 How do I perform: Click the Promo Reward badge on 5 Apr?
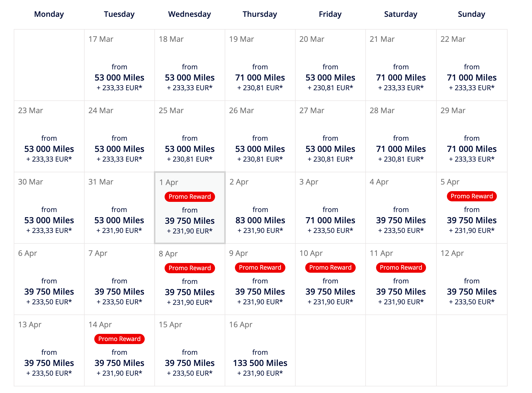coord(472,196)
